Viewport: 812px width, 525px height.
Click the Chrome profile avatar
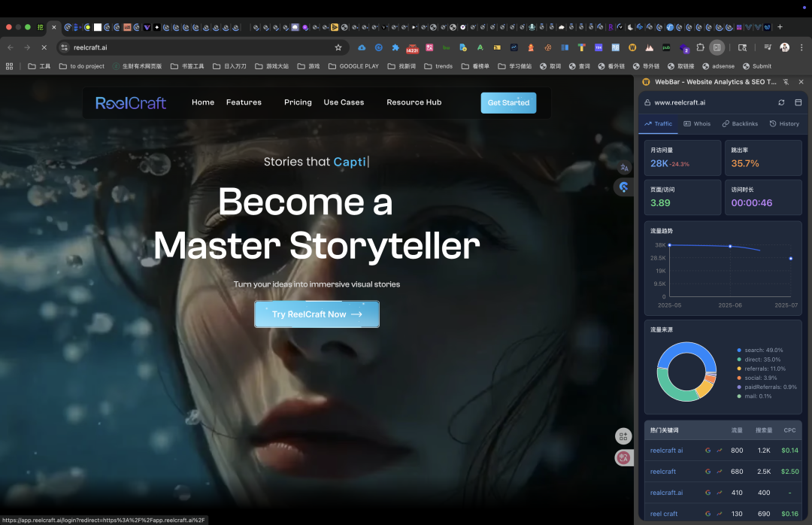784,47
